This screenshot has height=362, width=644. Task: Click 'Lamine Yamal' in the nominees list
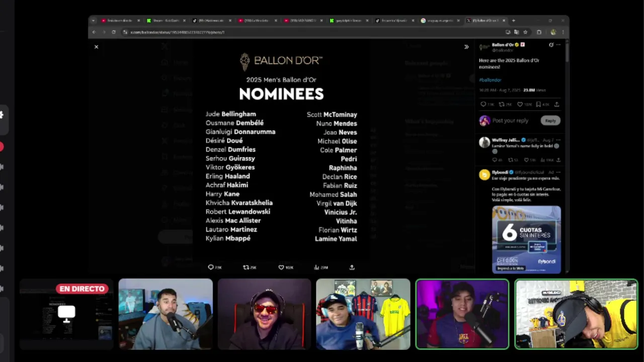coord(336,239)
